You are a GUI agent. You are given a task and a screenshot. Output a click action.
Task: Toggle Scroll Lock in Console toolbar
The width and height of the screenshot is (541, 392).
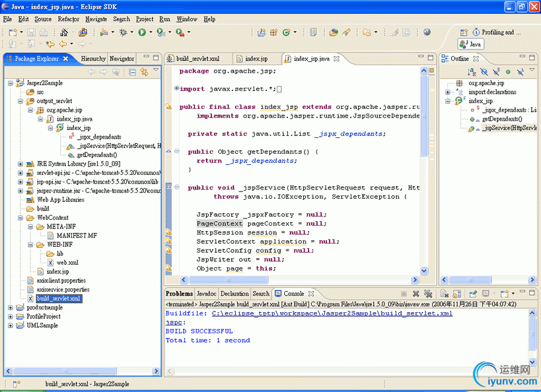[457, 294]
